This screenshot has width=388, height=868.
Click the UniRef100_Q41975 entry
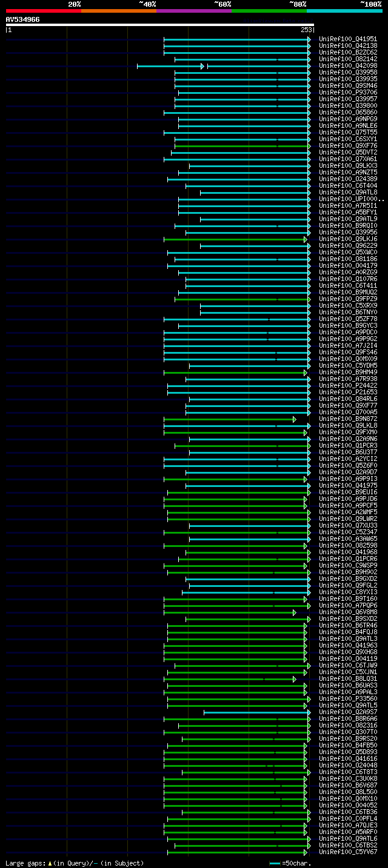[x=348, y=486]
